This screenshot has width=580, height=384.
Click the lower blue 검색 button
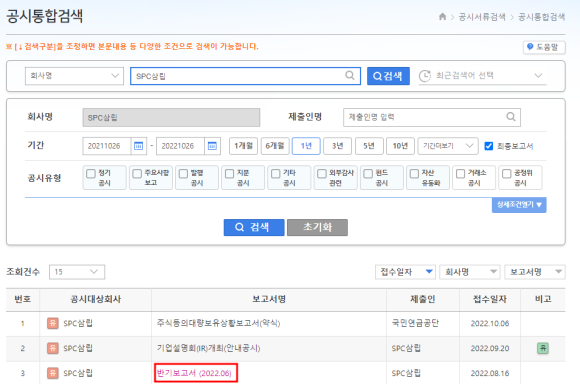(x=254, y=227)
